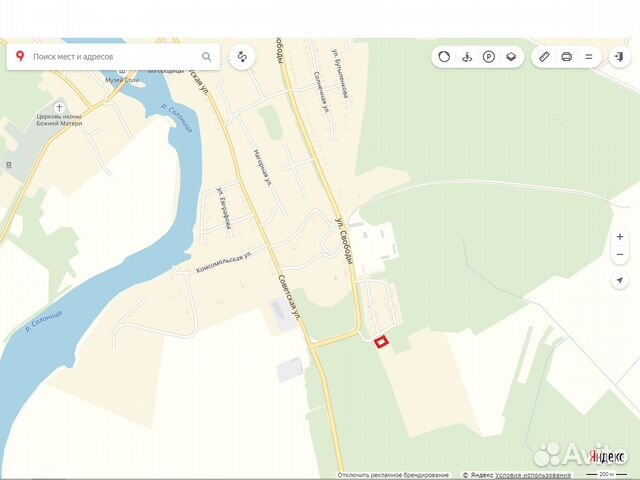
Task: Toggle the traffic layer icon
Action: pyautogui.click(x=444, y=57)
